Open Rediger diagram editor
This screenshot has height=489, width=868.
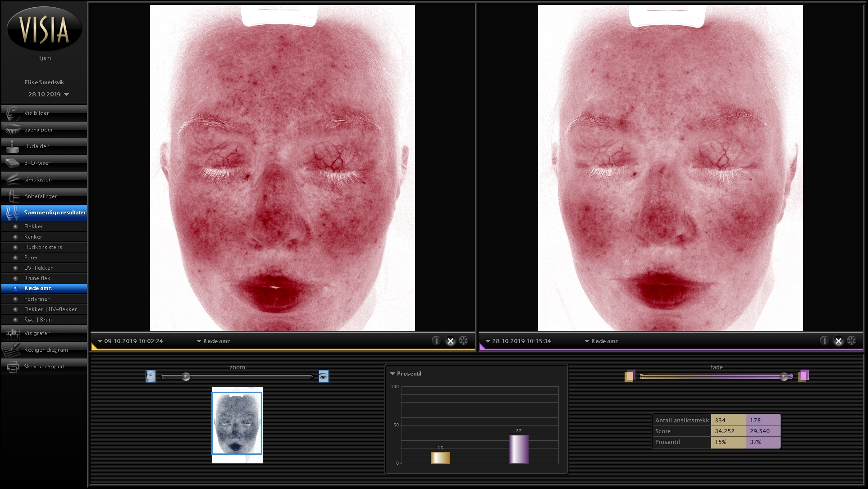[x=44, y=350]
